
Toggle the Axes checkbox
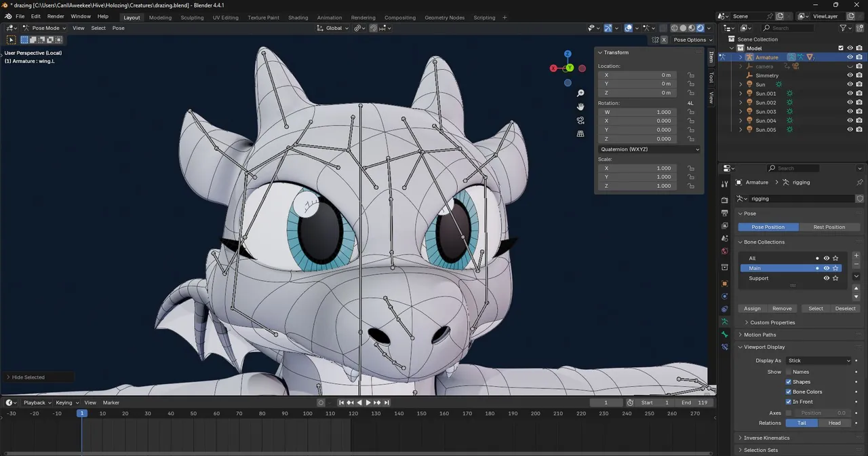point(788,413)
